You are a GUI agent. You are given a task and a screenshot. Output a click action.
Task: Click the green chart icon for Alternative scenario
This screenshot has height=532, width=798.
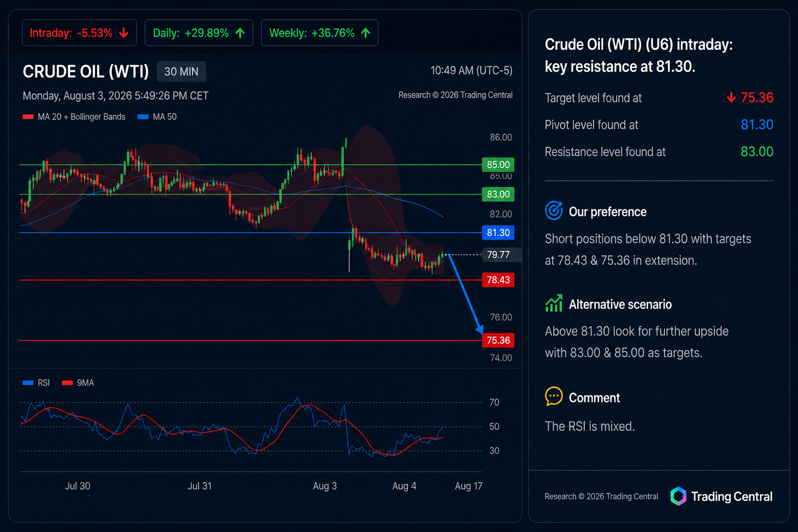coord(554,303)
